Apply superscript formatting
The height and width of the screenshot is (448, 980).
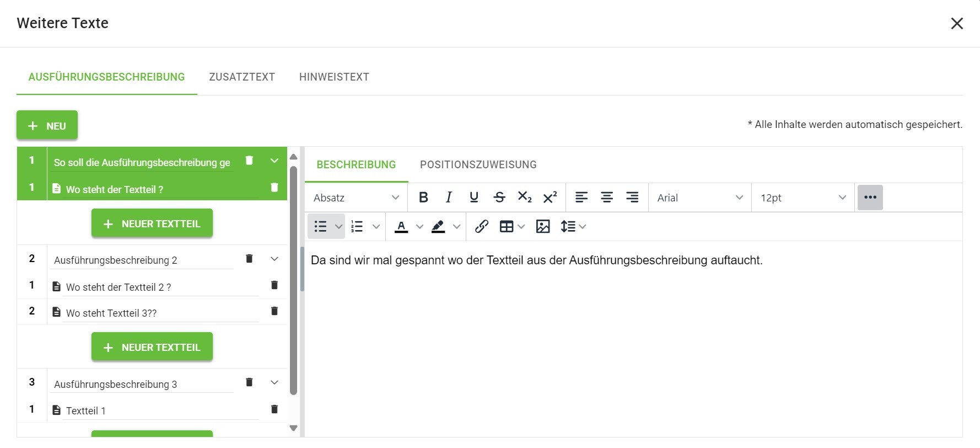tap(550, 198)
